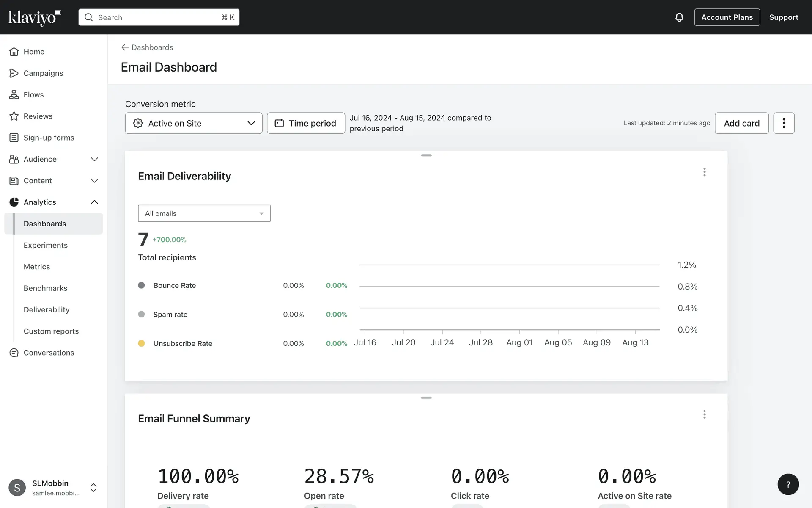Toggle the Unsubscribe Rate yellow legend dot
This screenshot has width=812, height=508.
pyautogui.click(x=141, y=343)
